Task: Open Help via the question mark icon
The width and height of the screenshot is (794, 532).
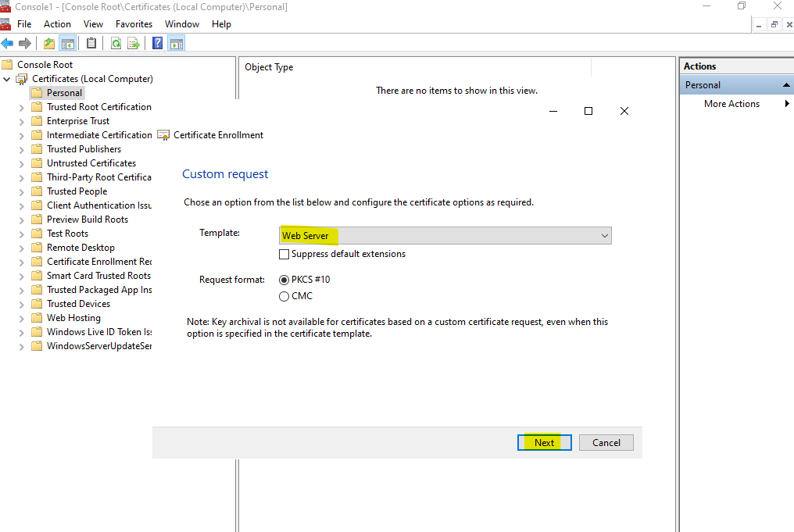Action: tap(158, 44)
